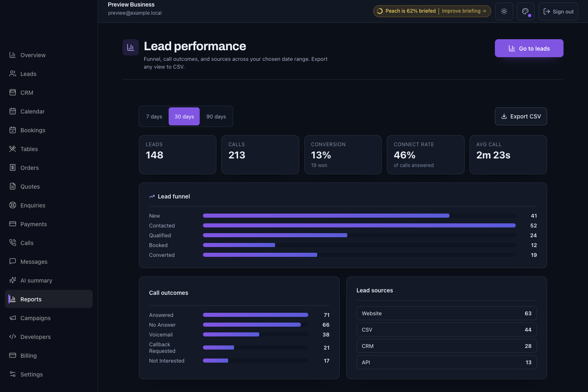The width and height of the screenshot is (588, 392).
Task: Click the Calendar icon in sidebar
Action: (x=13, y=111)
